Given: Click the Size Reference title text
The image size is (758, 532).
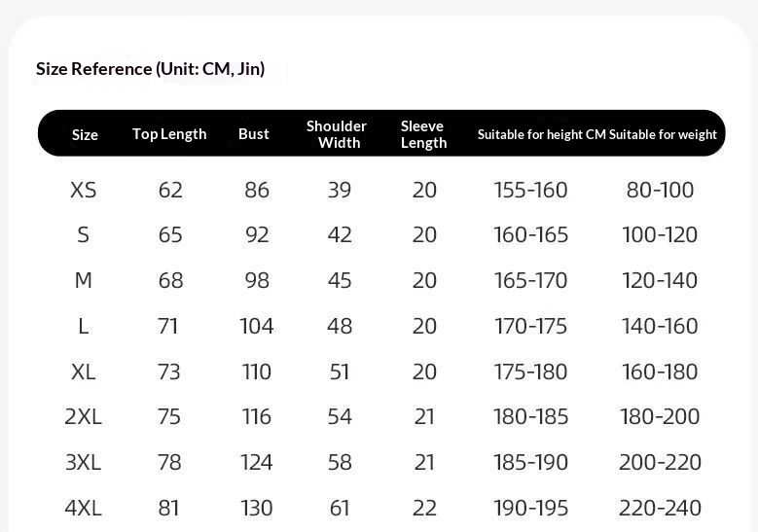Looking at the screenshot, I should point(150,69).
